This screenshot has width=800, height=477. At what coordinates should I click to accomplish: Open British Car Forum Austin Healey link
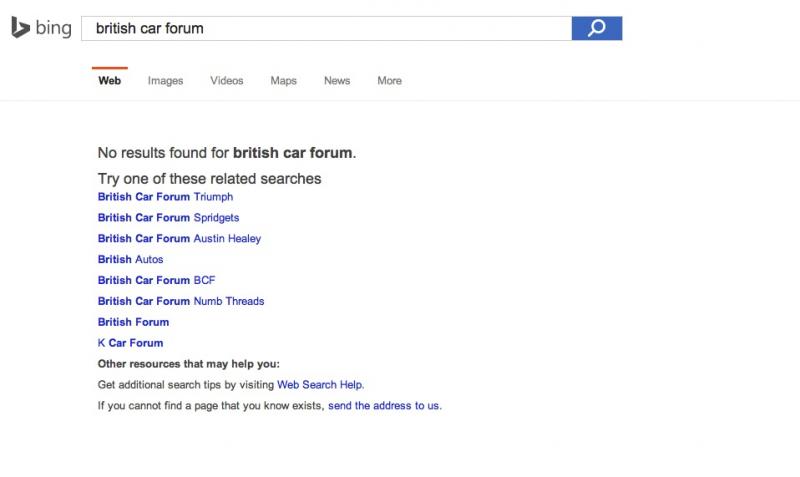pyautogui.click(x=179, y=239)
